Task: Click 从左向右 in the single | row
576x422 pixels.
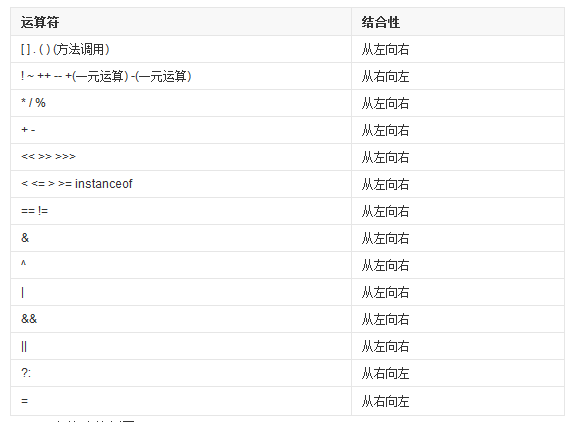Action: coord(385,292)
